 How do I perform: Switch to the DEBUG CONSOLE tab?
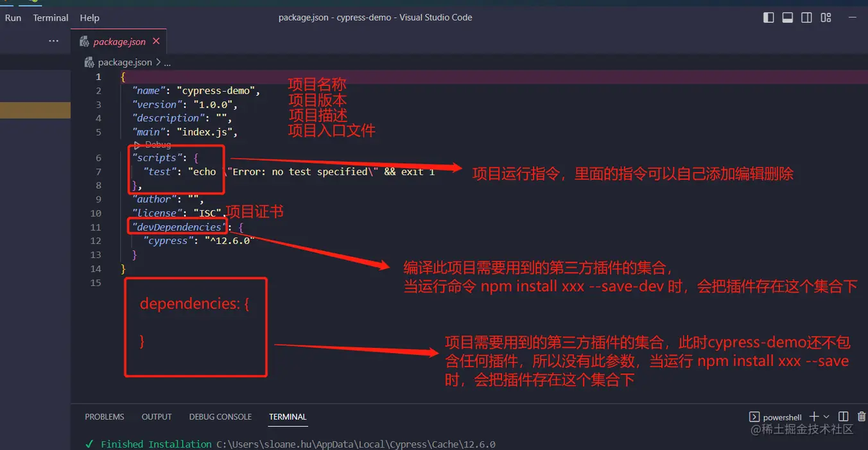[x=220, y=417]
